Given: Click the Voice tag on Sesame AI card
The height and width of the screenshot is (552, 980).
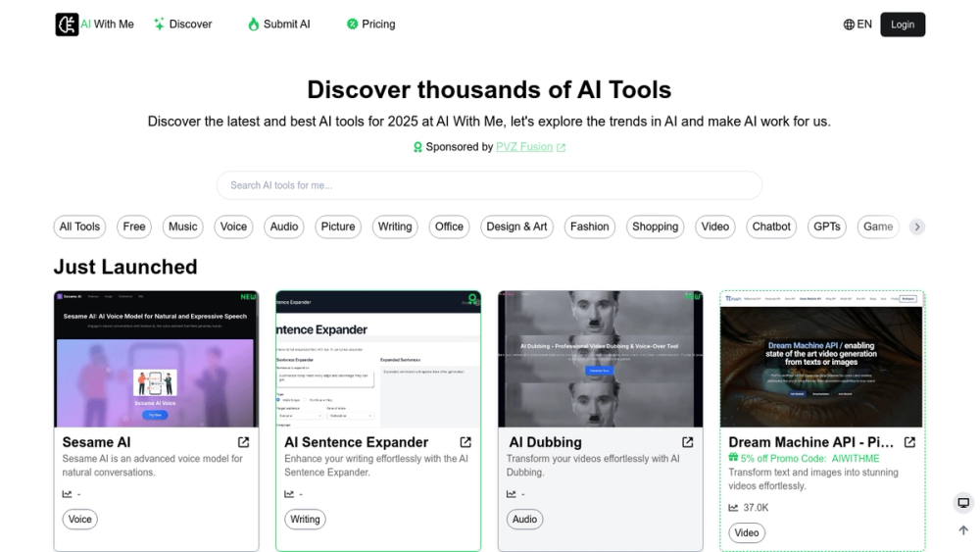Looking at the screenshot, I should click(x=80, y=519).
